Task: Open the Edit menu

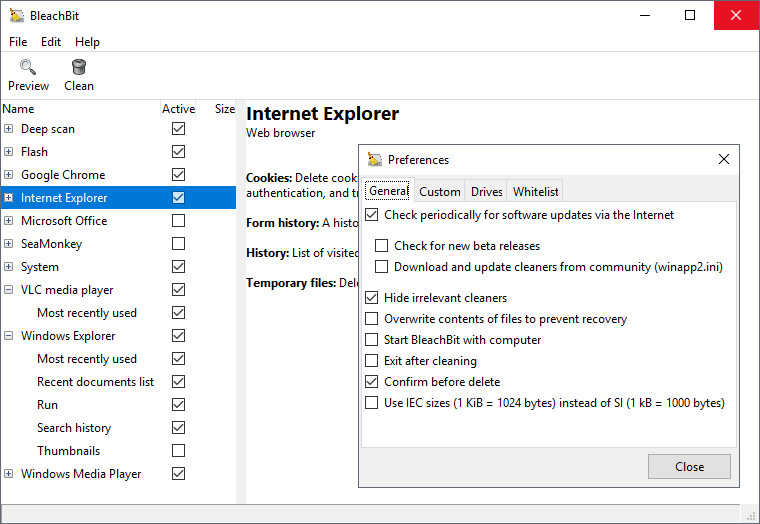Action: point(50,42)
